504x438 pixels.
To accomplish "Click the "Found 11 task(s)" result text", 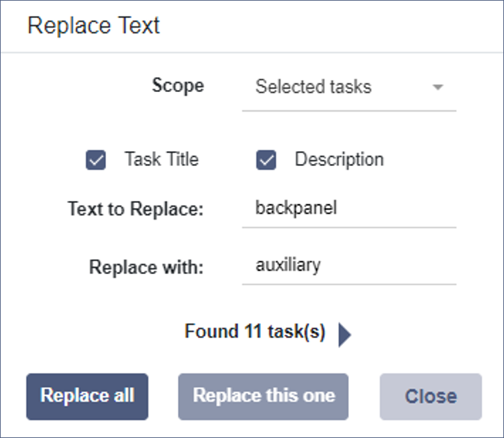I will tap(255, 332).
